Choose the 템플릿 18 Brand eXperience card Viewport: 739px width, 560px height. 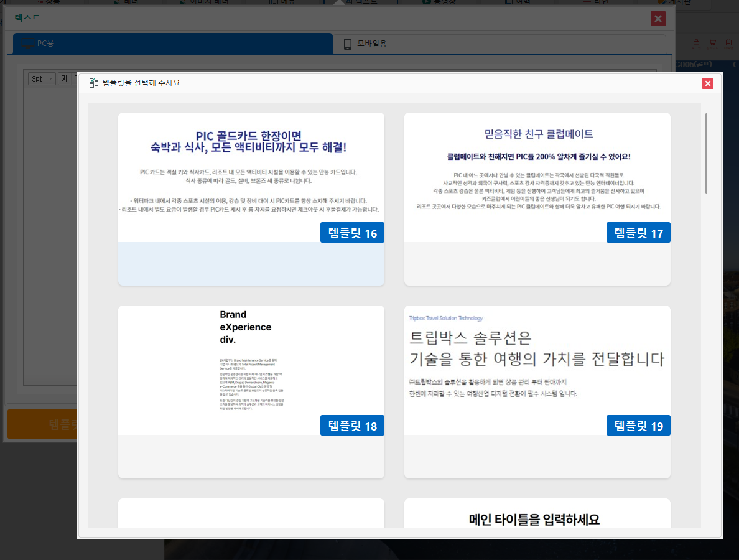(251, 392)
